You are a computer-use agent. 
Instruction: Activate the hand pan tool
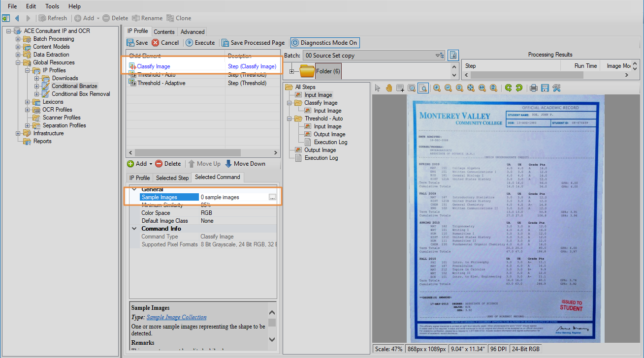pos(389,88)
